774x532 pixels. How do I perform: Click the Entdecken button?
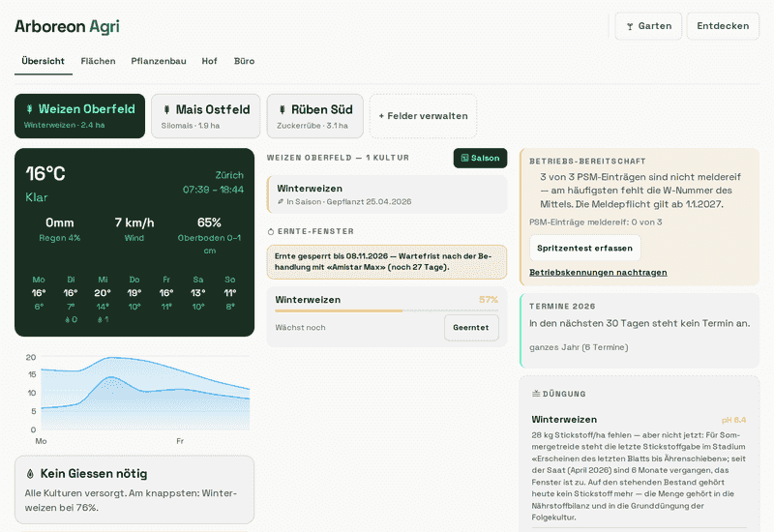pyautogui.click(x=723, y=26)
